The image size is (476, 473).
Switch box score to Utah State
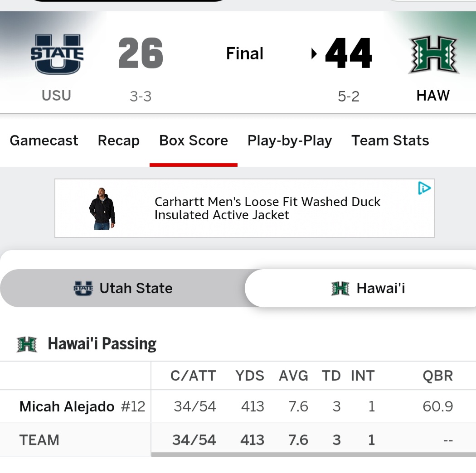123,288
